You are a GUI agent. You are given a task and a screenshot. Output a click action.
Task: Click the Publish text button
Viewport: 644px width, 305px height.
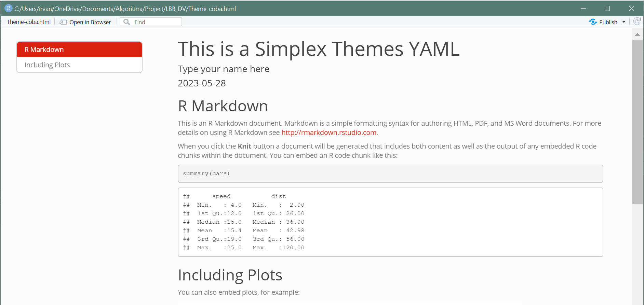click(x=608, y=22)
